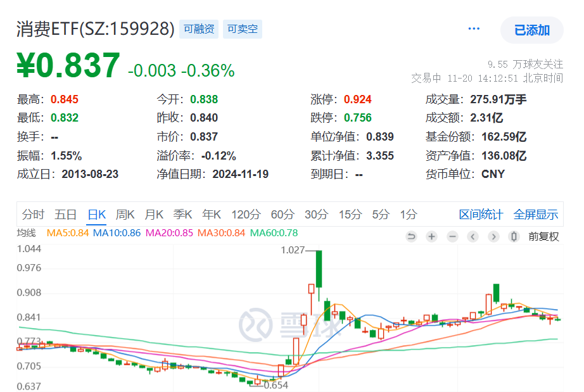Select the 周K chart tab

coord(125,215)
